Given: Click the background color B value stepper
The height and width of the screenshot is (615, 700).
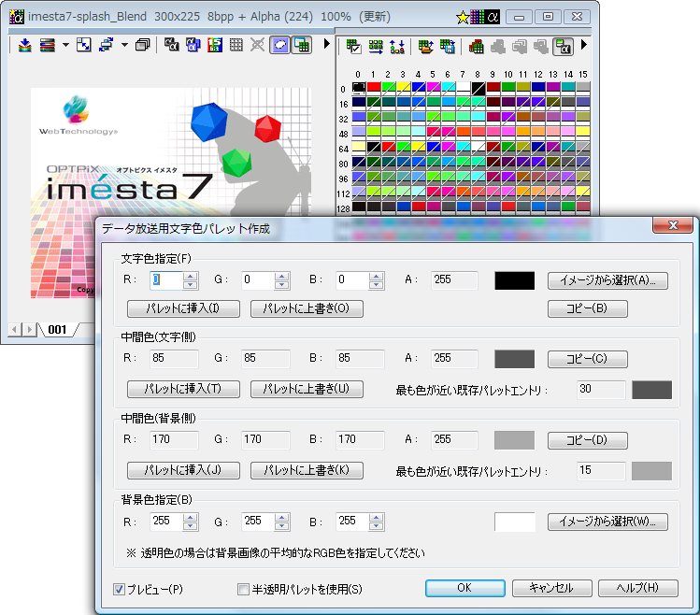Looking at the screenshot, I should pos(377,522).
